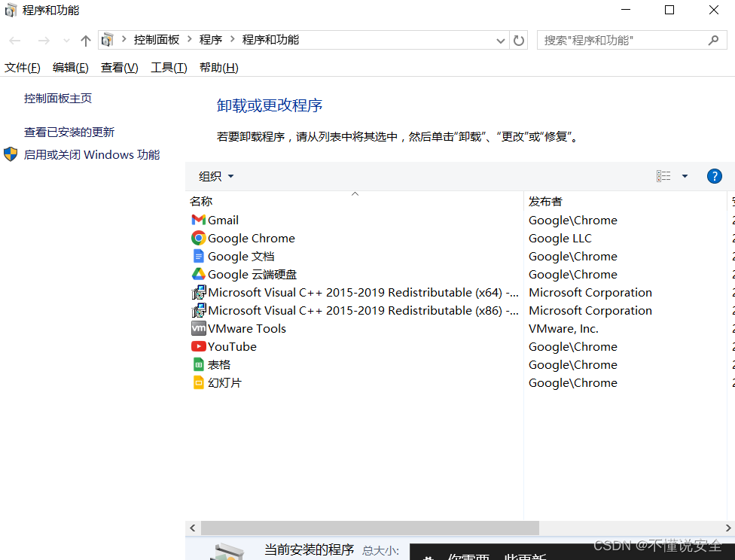Screen dimensions: 735x560
Task: Sort by the 发布者 column header
Action: pos(625,201)
